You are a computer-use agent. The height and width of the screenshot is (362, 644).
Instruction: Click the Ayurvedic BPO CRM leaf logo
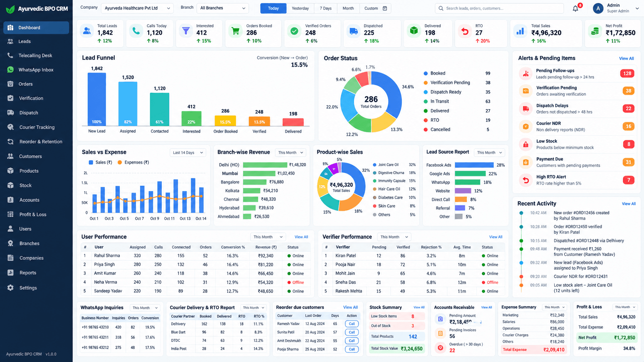point(10,9)
